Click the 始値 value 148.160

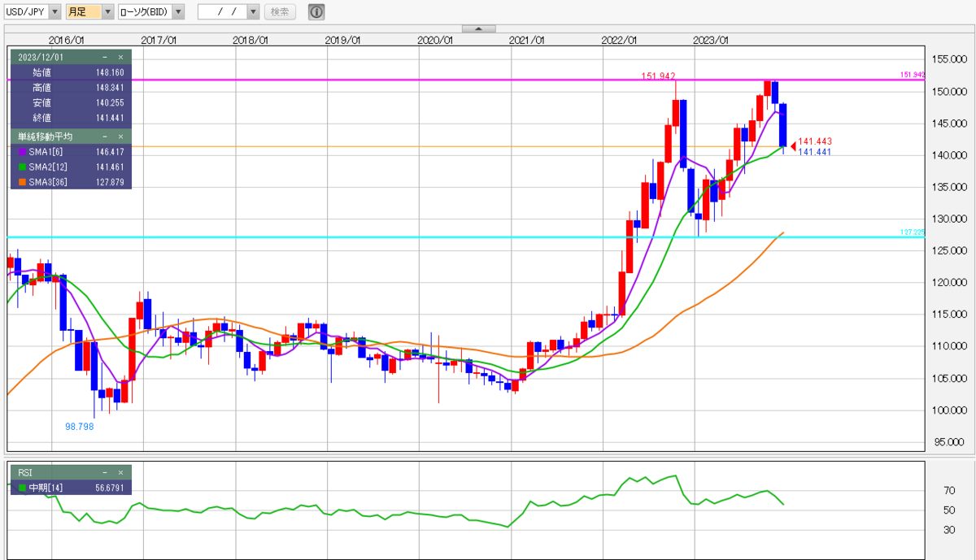[108, 72]
